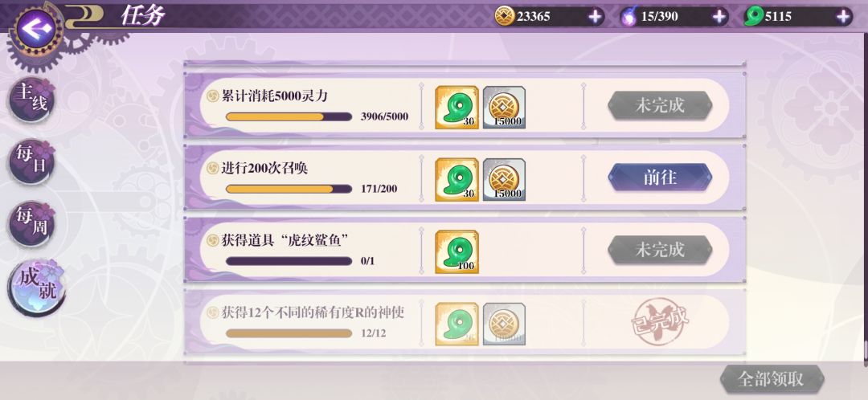
Task: Tap the plus next to 5115 jade
Action: coord(843,17)
